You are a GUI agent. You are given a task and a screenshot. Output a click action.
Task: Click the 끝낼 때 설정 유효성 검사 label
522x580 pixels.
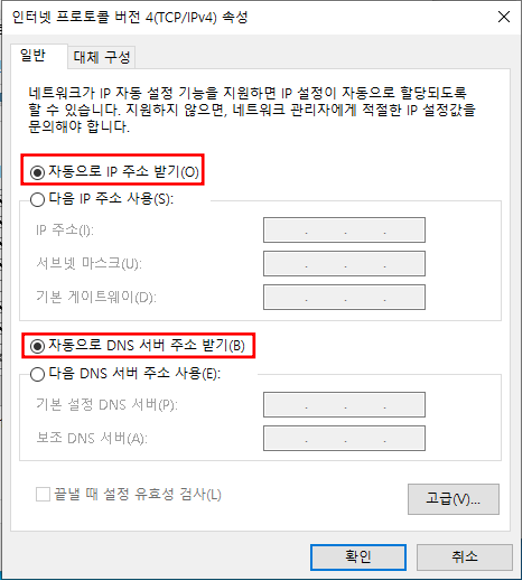coord(138,494)
